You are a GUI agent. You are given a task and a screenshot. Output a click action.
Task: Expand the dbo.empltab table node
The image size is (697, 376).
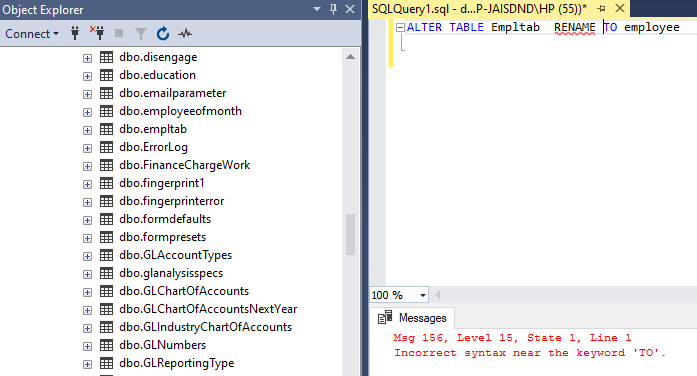87,130
